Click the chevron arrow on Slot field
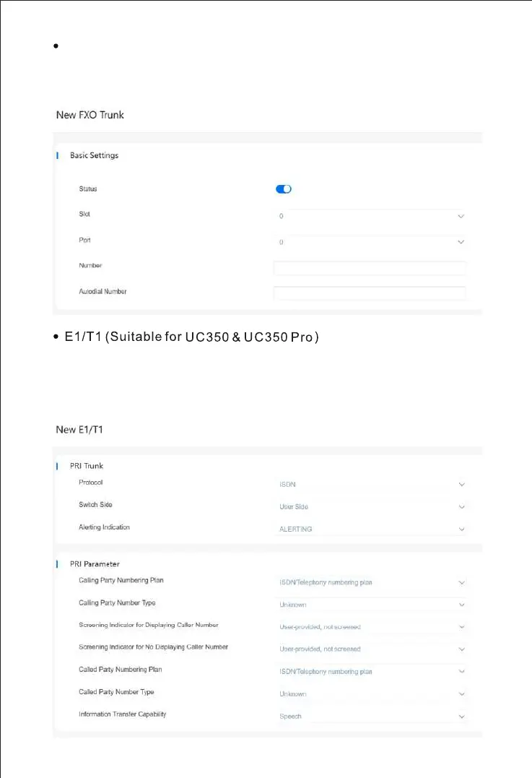The image size is (532, 778). pyautogui.click(x=461, y=216)
